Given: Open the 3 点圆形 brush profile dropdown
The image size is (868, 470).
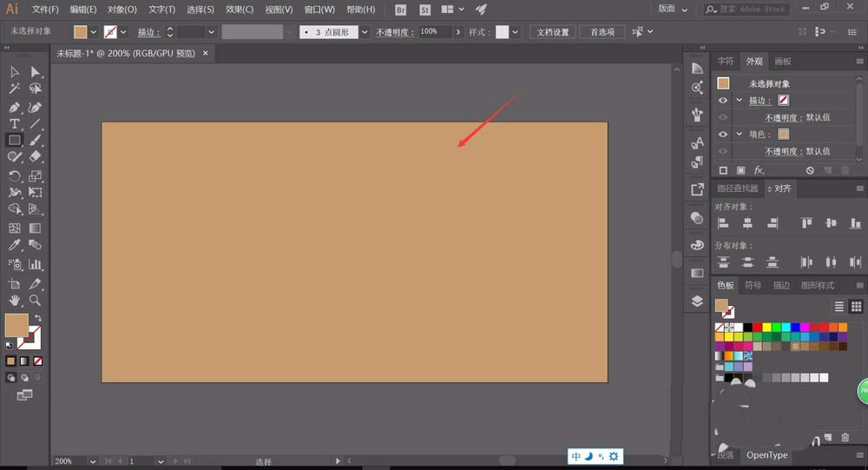Looking at the screenshot, I should click(x=365, y=32).
